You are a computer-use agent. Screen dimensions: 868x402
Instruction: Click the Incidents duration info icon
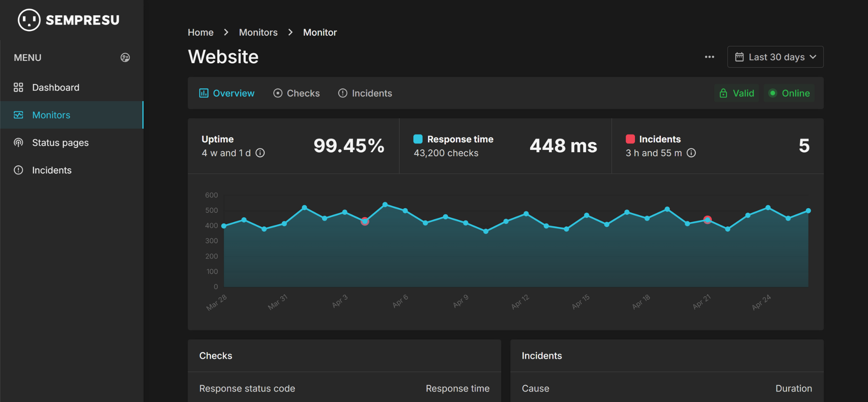point(691,153)
